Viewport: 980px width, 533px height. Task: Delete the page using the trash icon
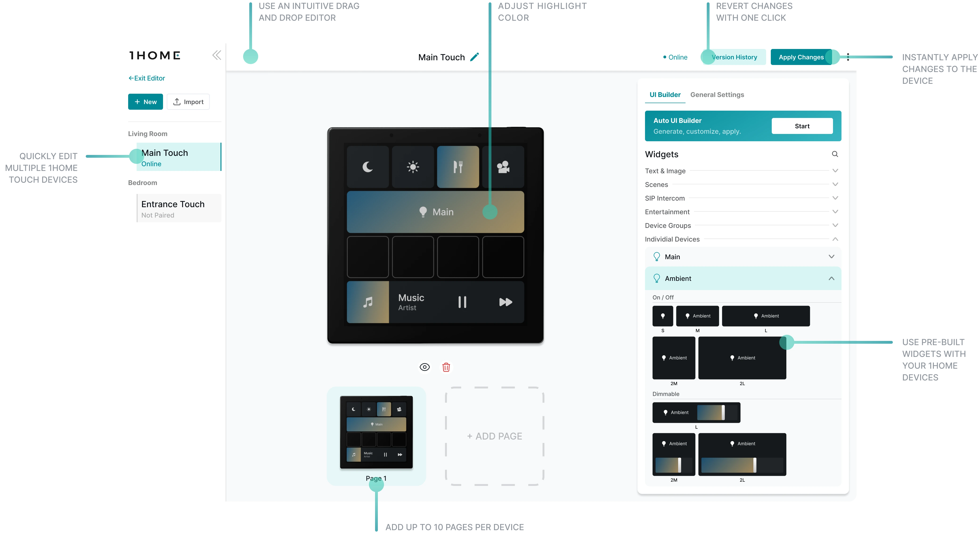(x=446, y=367)
